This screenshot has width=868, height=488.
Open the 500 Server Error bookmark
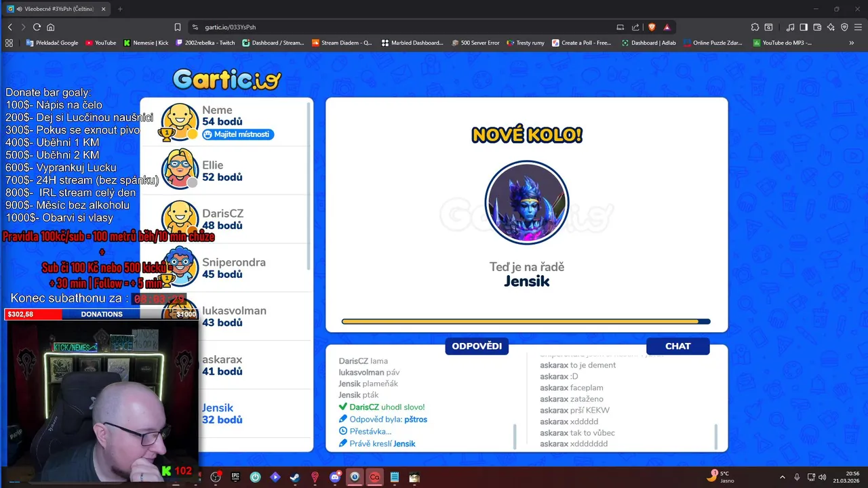(475, 43)
